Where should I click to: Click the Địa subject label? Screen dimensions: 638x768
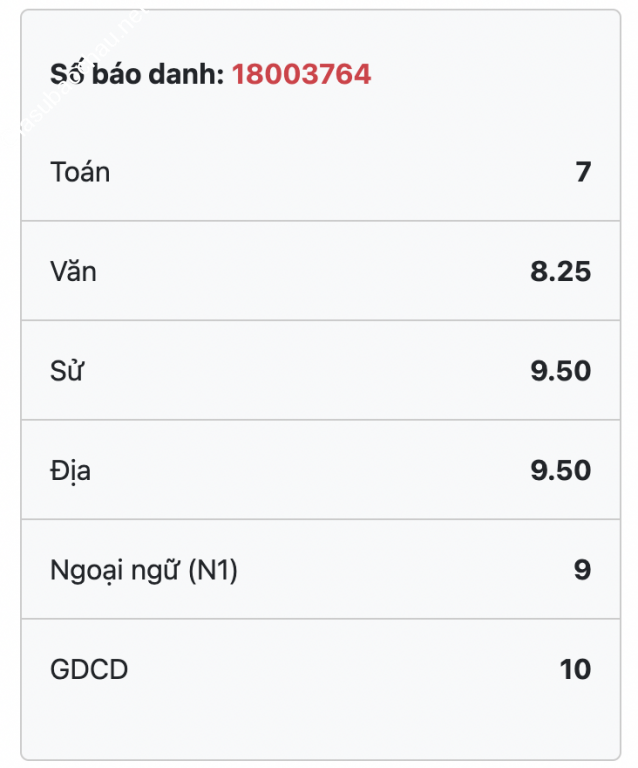(x=71, y=471)
